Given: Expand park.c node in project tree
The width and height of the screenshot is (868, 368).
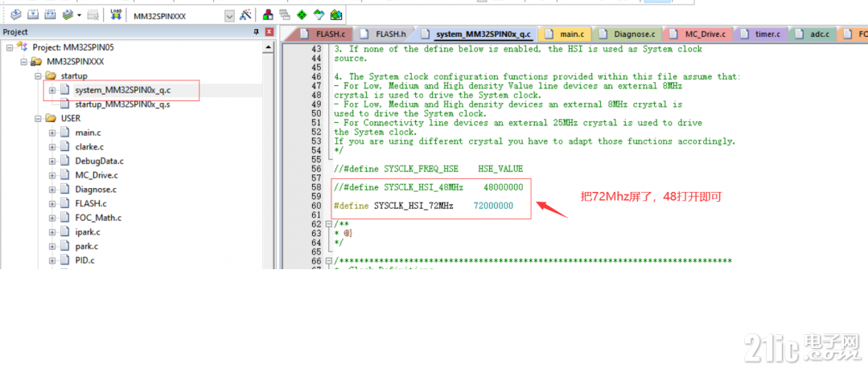Looking at the screenshot, I should pyautogui.click(x=52, y=247).
